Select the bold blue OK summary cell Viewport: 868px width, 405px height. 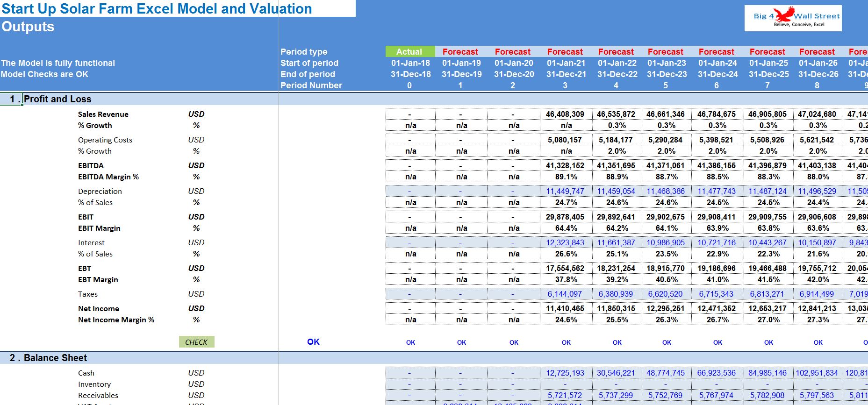click(x=313, y=342)
